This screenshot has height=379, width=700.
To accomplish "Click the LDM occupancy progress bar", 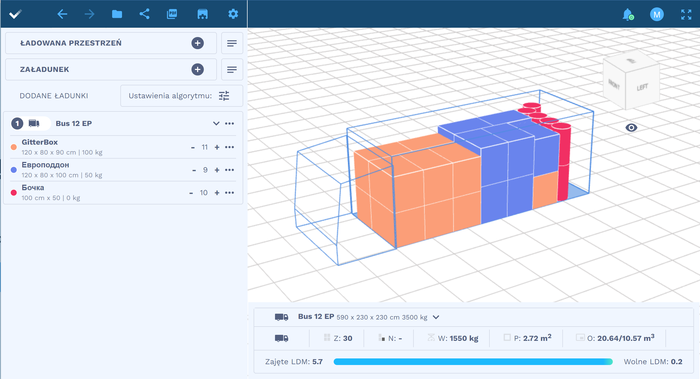I will pyautogui.click(x=473, y=362).
